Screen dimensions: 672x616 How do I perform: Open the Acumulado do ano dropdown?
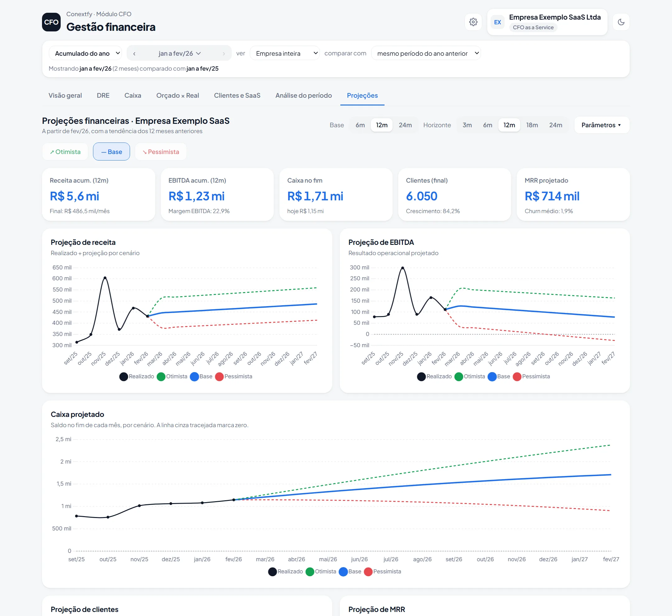tap(85, 53)
